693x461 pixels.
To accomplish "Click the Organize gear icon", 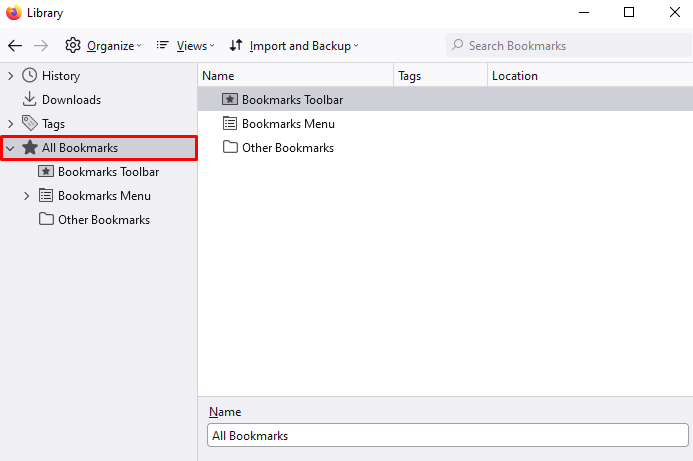I will click(x=73, y=45).
